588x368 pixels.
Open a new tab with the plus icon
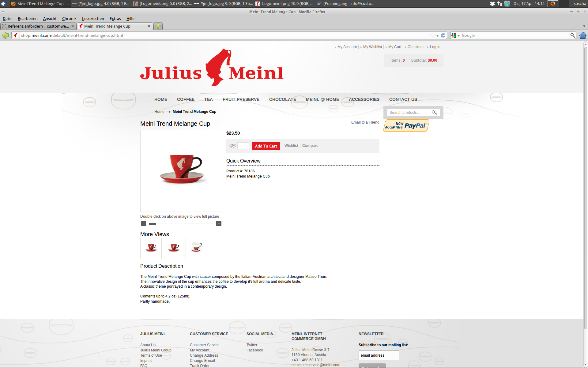(x=158, y=26)
